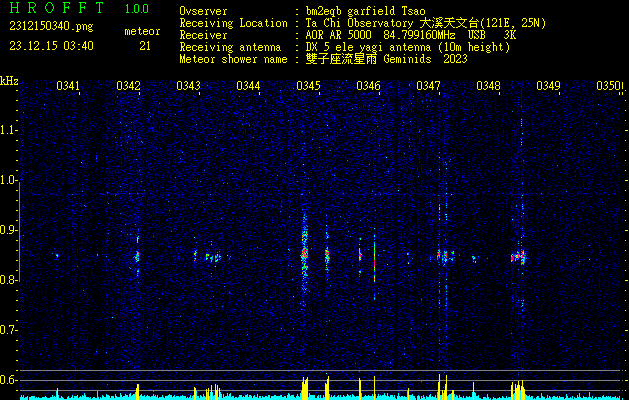Click the 1.0 frequency axis label
This screenshot has height=400, width=629.
(9, 180)
